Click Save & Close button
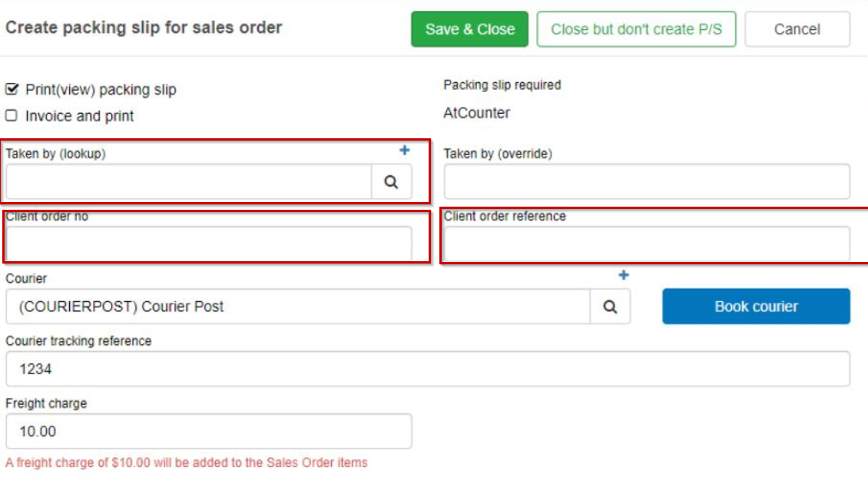 [469, 28]
